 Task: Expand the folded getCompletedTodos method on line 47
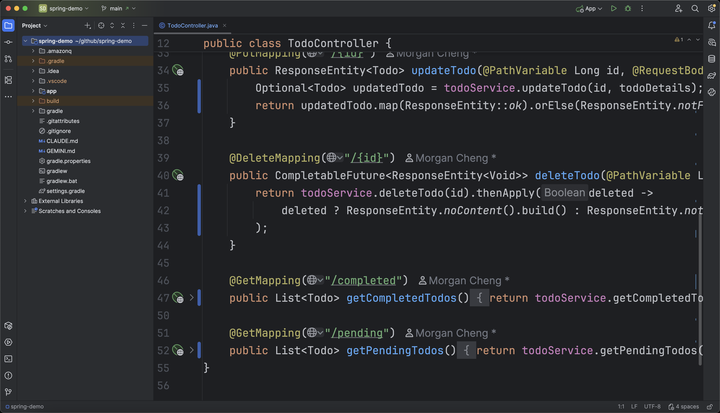(x=192, y=298)
